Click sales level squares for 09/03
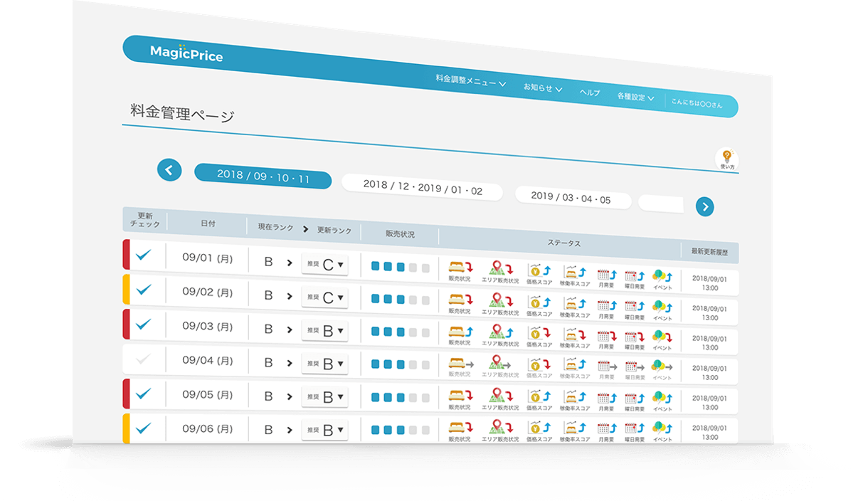 point(401,331)
